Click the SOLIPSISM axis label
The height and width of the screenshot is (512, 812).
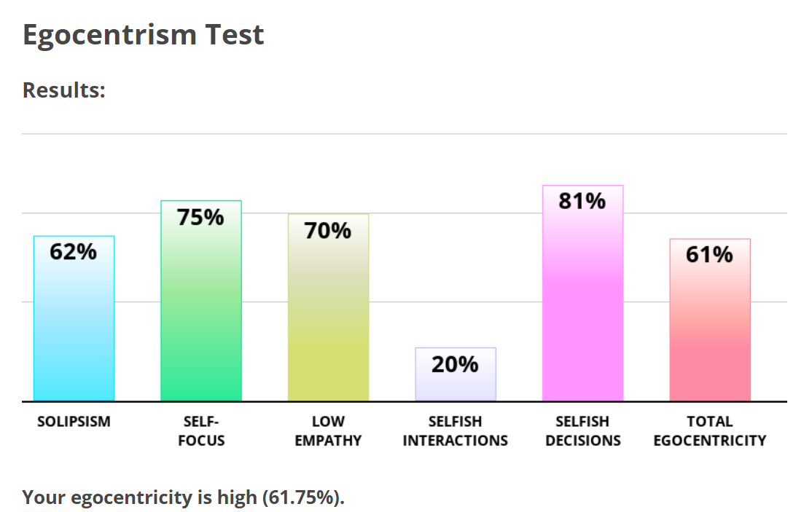[x=74, y=422]
